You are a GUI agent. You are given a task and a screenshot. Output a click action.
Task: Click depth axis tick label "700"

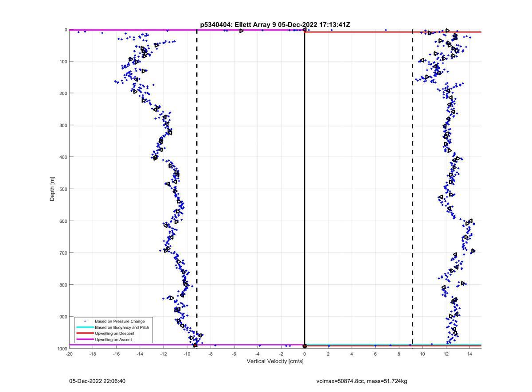click(x=63, y=253)
